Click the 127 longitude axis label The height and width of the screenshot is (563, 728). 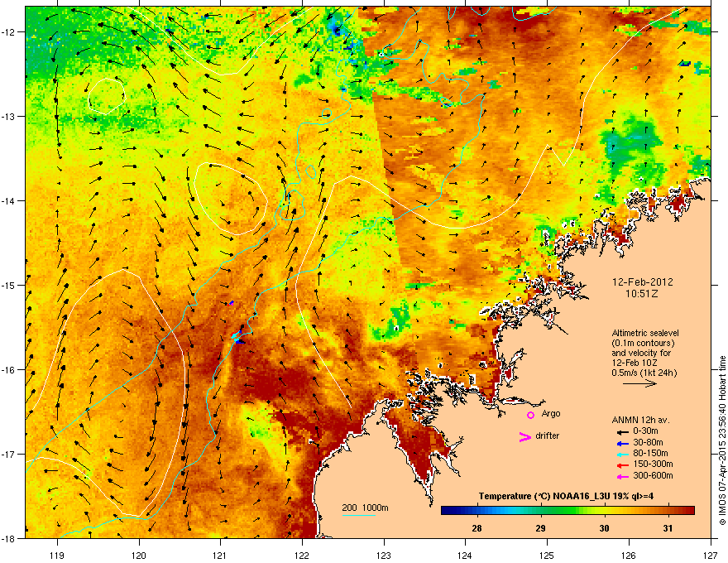pyautogui.click(x=711, y=555)
